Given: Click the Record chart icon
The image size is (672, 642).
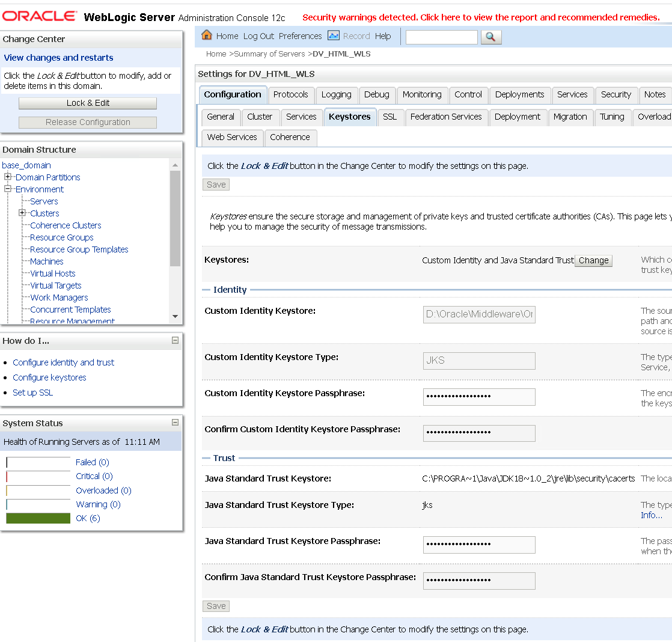Looking at the screenshot, I should pos(334,35).
